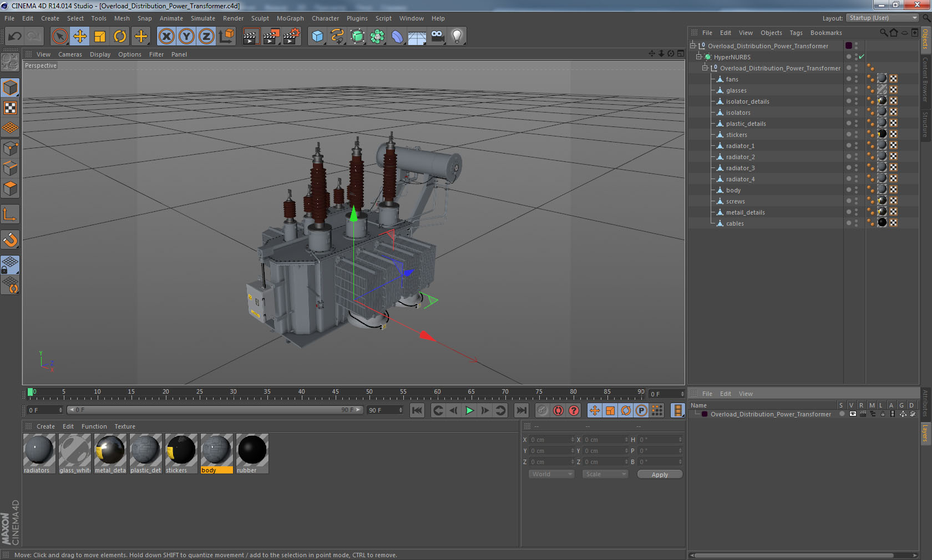Open Layout dropdown Startup (User)
Screen dimensions: 932x560
coord(883,18)
